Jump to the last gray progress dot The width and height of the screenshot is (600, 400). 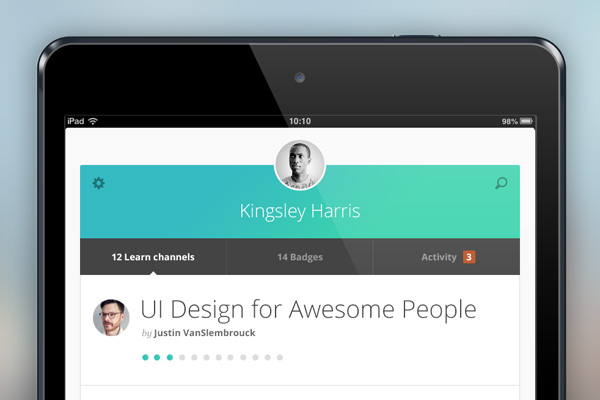pyautogui.click(x=280, y=357)
